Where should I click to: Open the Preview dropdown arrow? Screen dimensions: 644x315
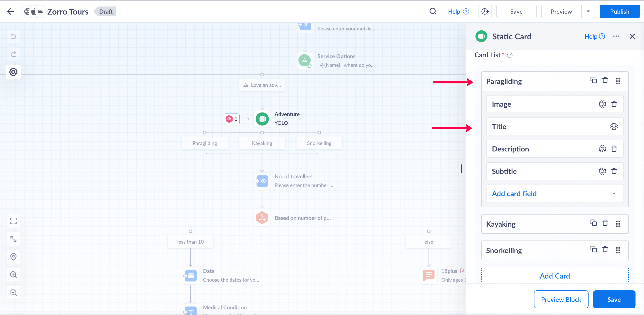[x=588, y=11]
